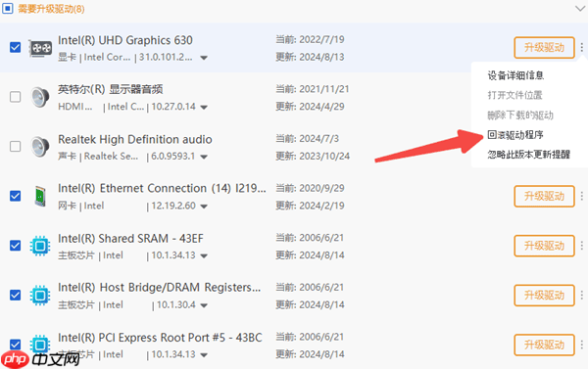
Task: Collapse the 需要升级驱动 section with the top chevron
Action: [x=580, y=8]
